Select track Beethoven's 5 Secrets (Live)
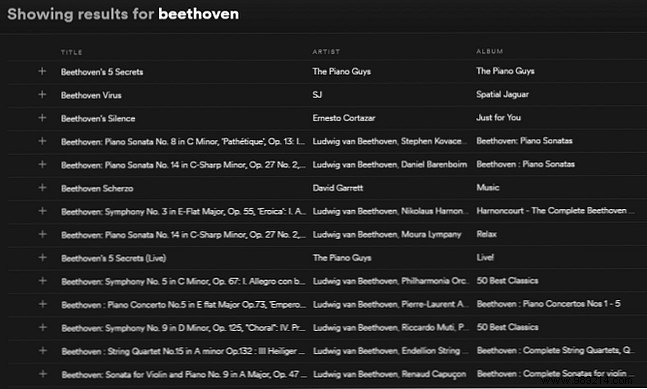Image resolution: width=647 pixels, height=389 pixels. [113, 258]
